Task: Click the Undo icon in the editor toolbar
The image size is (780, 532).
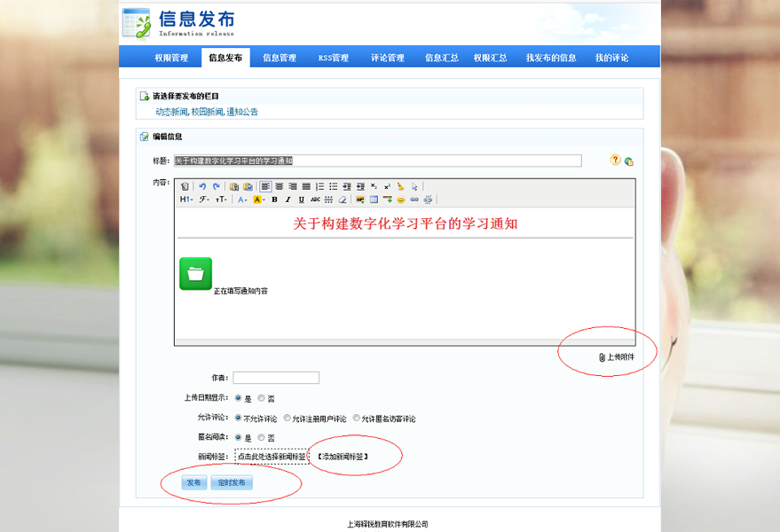Action: (x=203, y=187)
